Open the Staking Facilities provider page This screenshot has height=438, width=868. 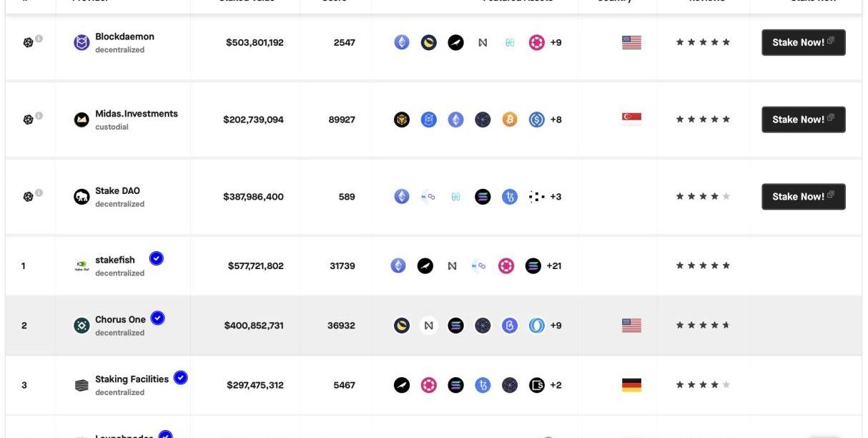point(132,379)
